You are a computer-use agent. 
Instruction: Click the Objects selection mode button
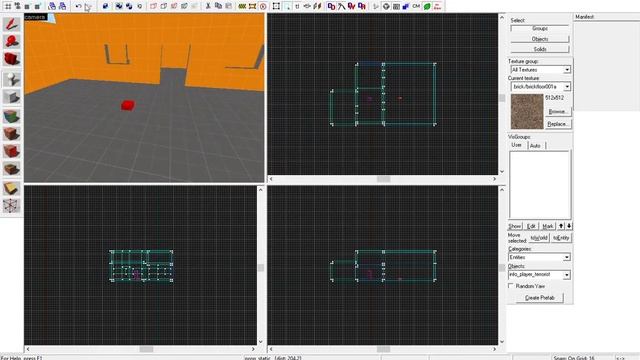pyautogui.click(x=540, y=39)
